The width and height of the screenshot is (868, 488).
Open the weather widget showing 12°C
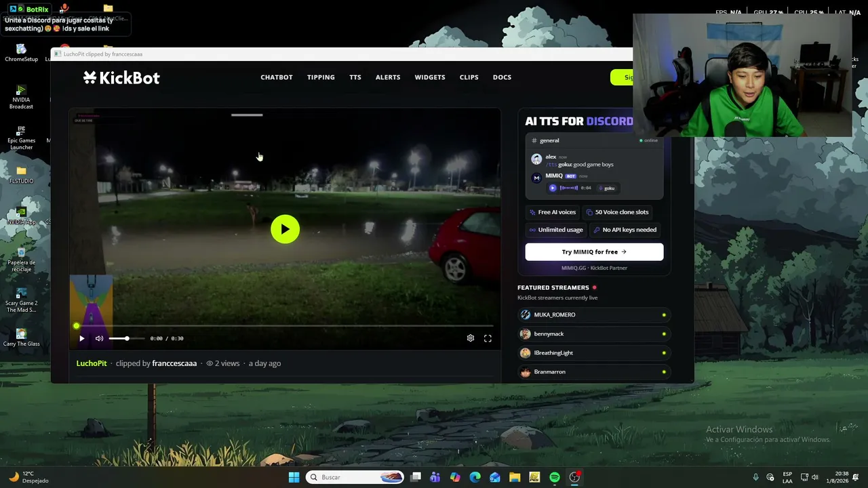(x=28, y=477)
